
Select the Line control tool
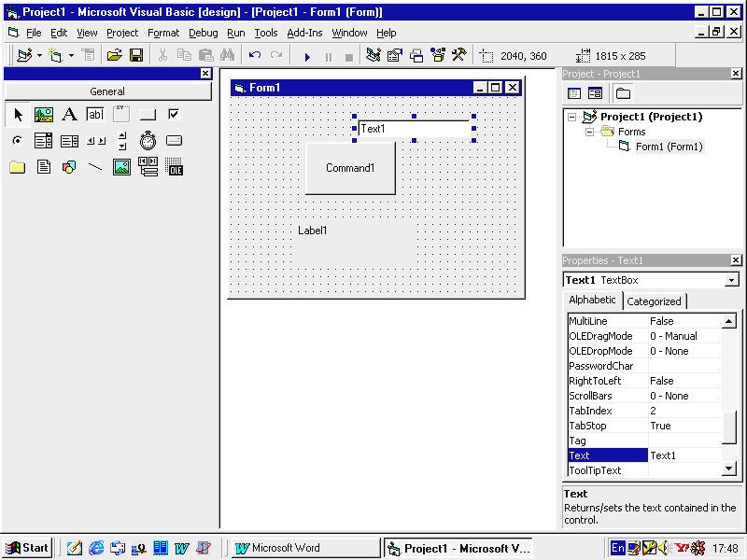click(x=95, y=167)
